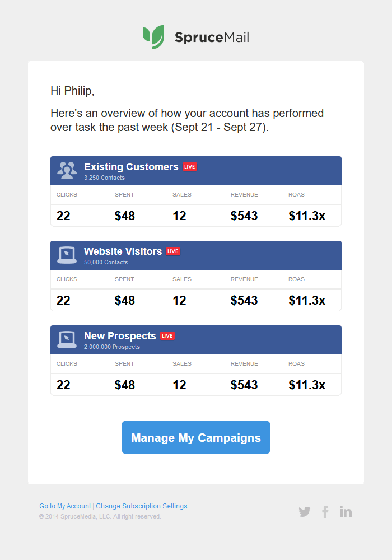Open the Facebook icon in footer
392x560 pixels.
click(325, 512)
